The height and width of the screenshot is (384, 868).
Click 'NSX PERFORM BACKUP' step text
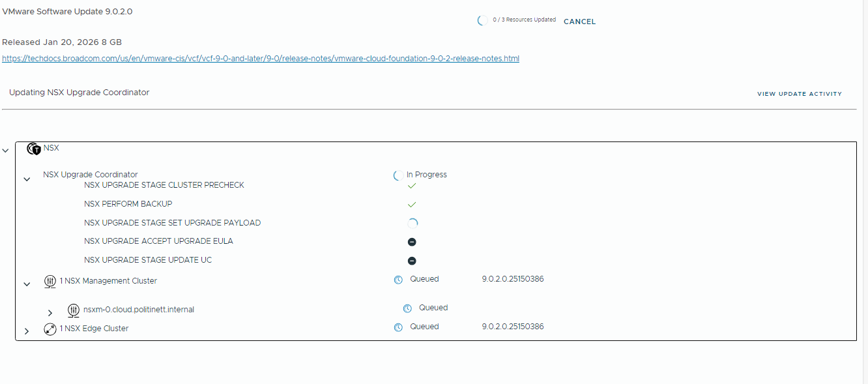128,204
